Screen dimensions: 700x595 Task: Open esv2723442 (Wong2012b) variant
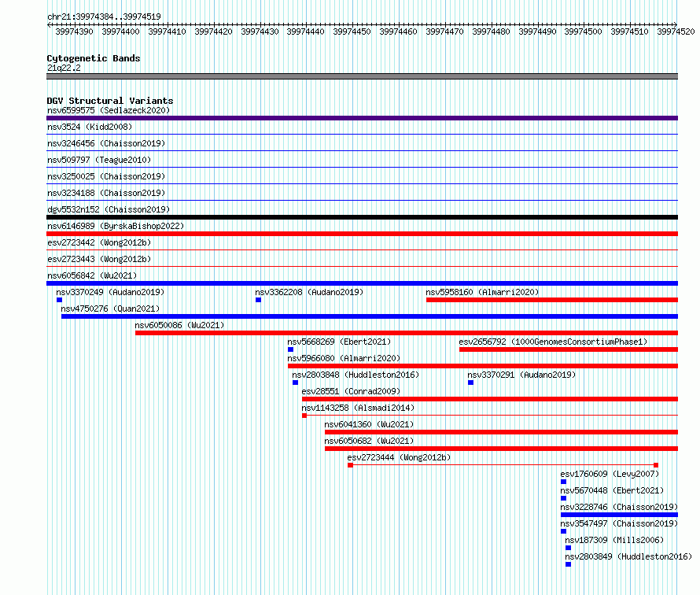[99, 242]
